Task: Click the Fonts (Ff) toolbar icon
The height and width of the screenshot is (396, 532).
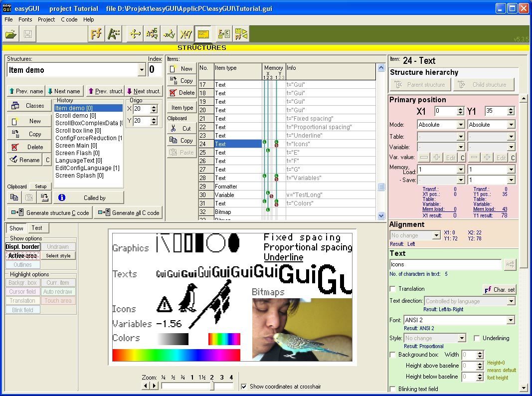Action: point(96,34)
